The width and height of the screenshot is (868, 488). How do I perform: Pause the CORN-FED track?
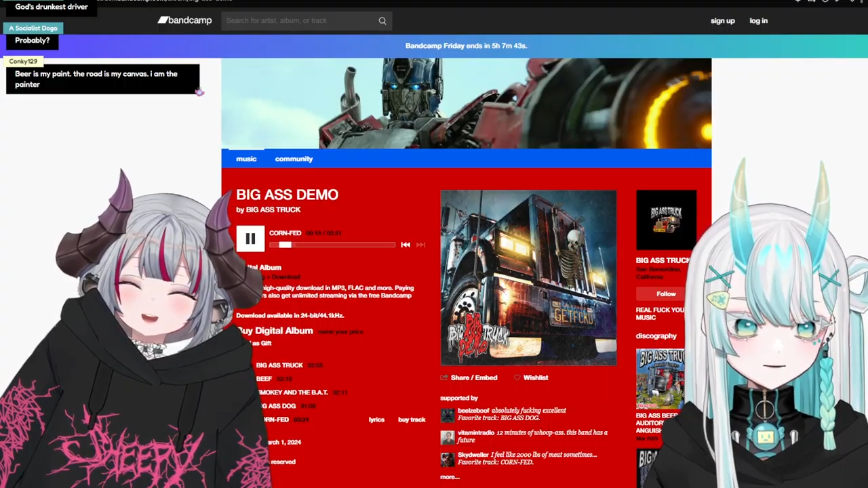pos(250,239)
